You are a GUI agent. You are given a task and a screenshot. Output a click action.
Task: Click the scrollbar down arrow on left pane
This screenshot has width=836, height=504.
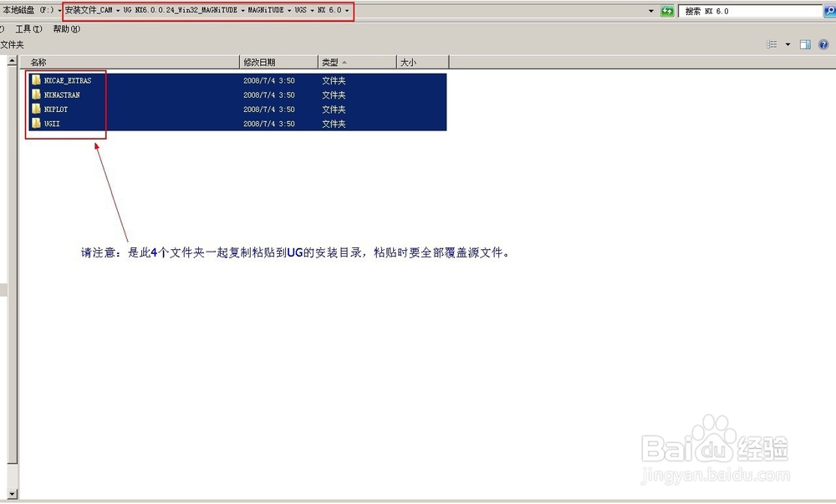pos(12,494)
